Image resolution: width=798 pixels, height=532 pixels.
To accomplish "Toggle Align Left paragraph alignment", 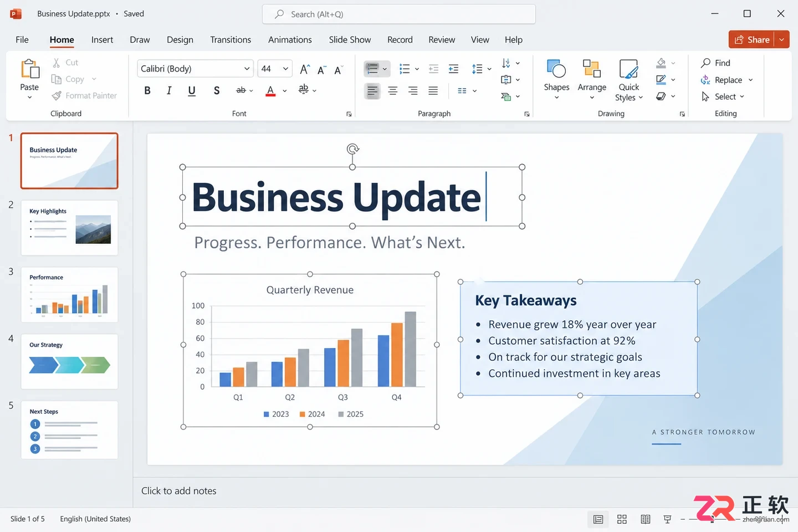I will point(372,90).
